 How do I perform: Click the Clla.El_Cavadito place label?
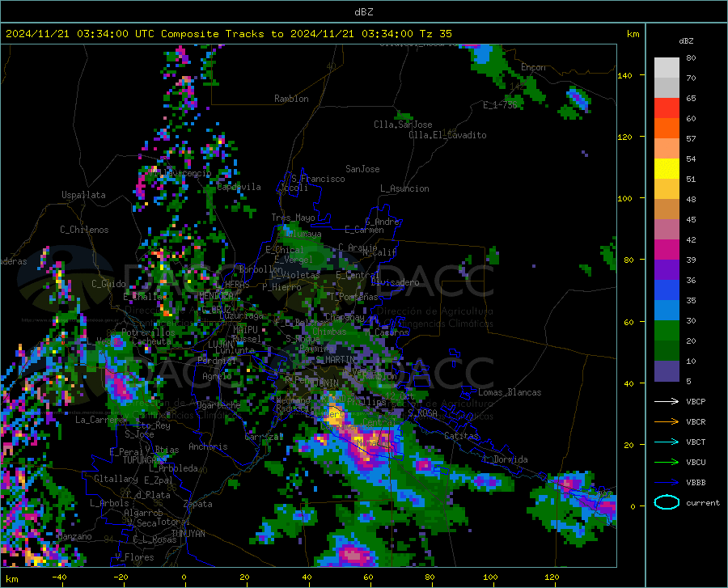click(447, 135)
